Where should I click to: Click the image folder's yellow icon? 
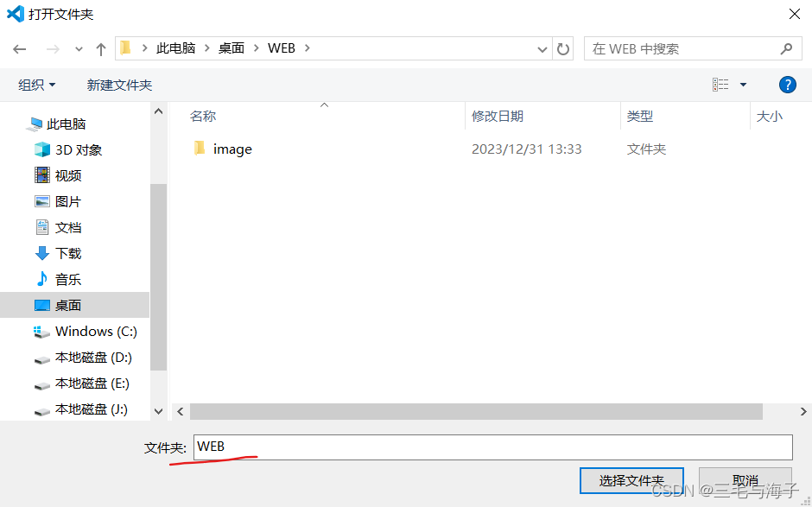pyautogui.click(x=200, y=149)
